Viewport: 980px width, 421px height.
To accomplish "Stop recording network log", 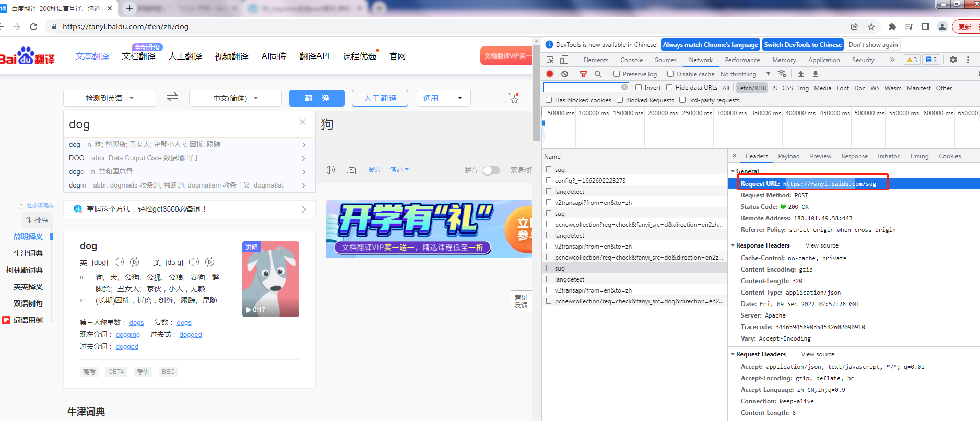I will click(550, 74).
